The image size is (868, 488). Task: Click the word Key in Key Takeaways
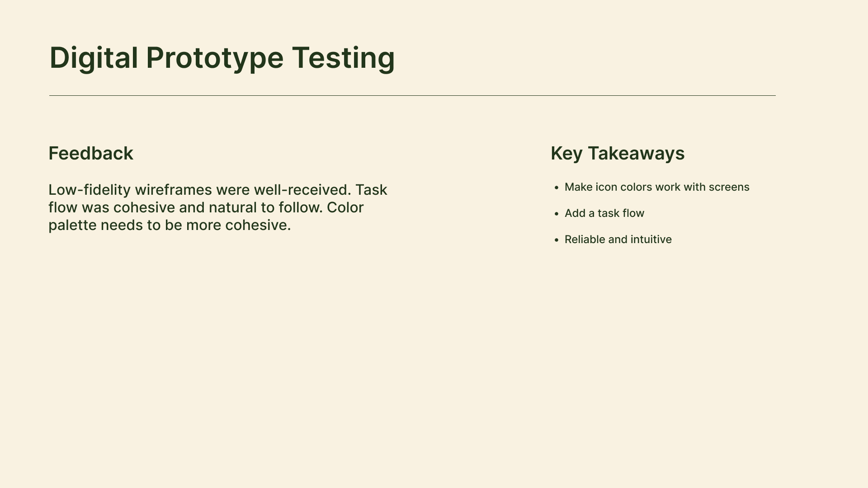[x=566, y=154]
